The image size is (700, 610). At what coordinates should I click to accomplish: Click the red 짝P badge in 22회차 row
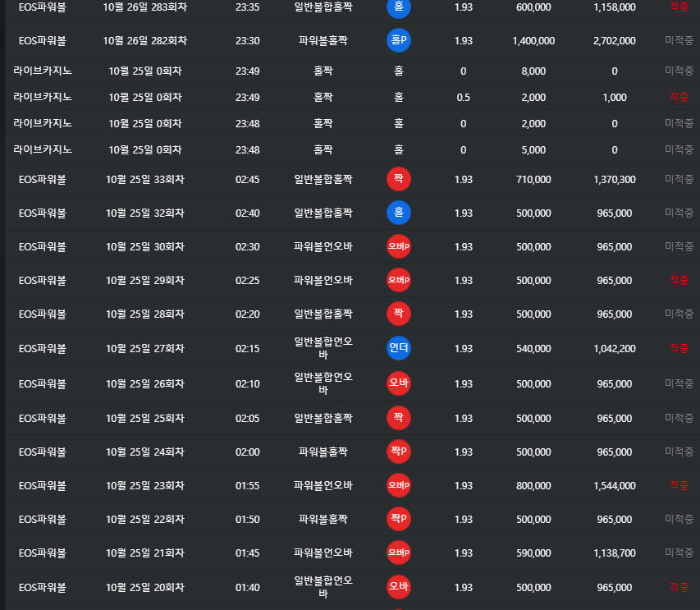(x=398, y=520)
